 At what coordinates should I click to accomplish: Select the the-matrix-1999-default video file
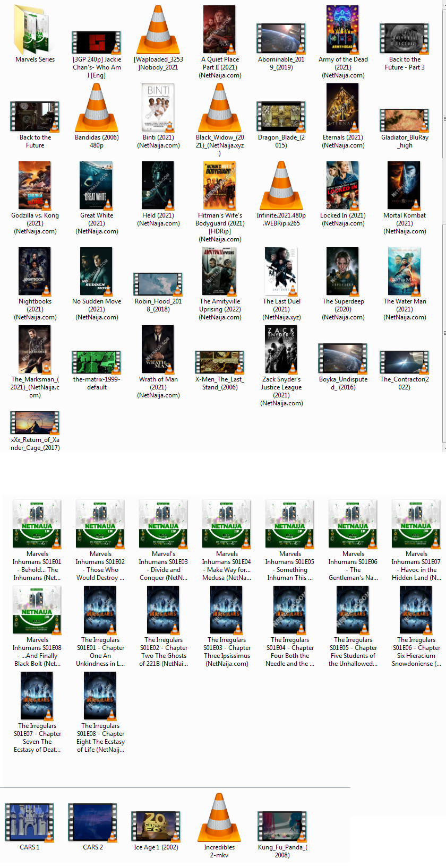tap(97, 362)
